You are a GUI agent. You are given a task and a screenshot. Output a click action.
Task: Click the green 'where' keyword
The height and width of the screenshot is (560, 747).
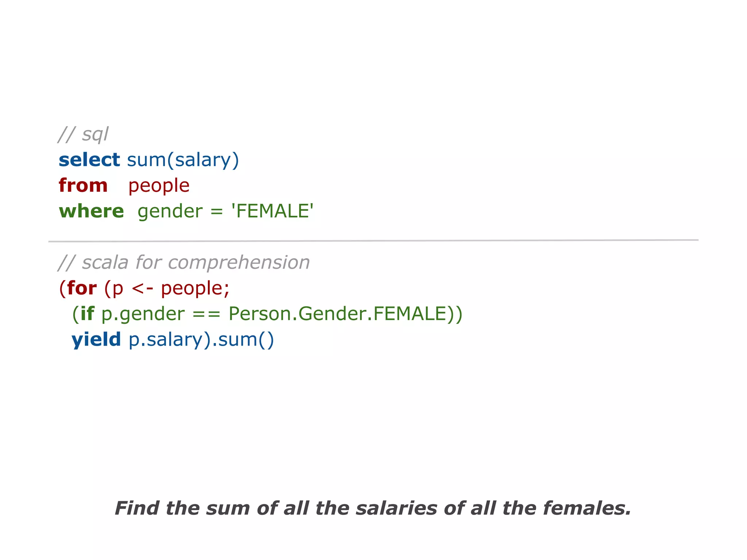(92, 211)
